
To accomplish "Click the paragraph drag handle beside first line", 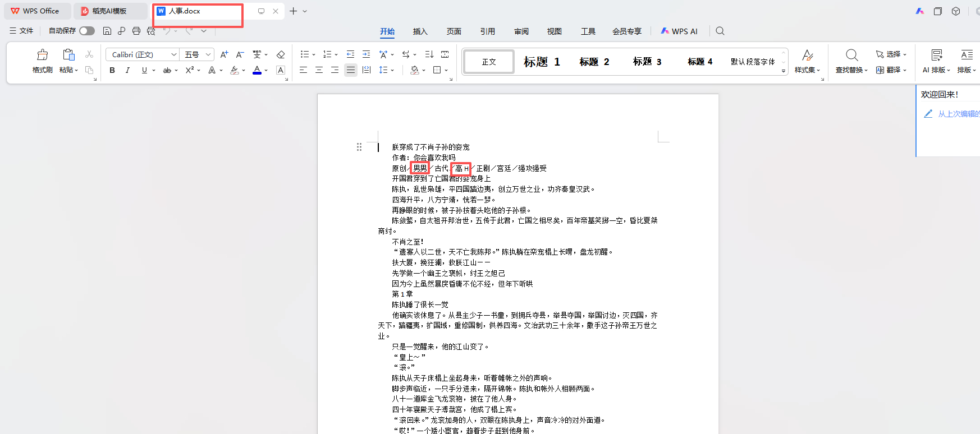I will click(359, 147).
